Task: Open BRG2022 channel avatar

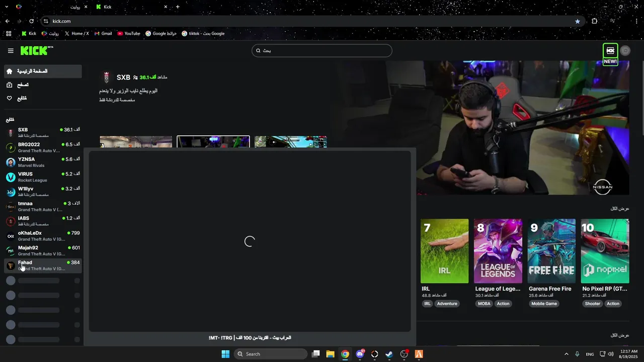Action: coord(11,147)
